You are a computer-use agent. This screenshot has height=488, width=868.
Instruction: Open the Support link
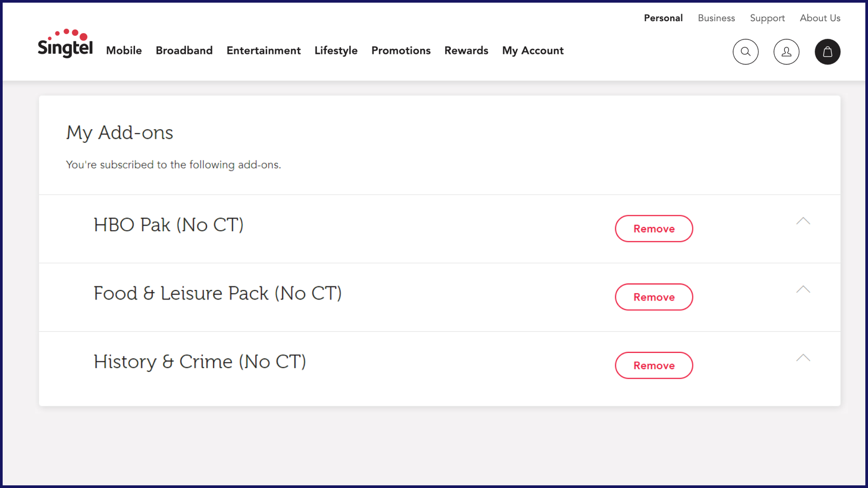tap(767, 18)
